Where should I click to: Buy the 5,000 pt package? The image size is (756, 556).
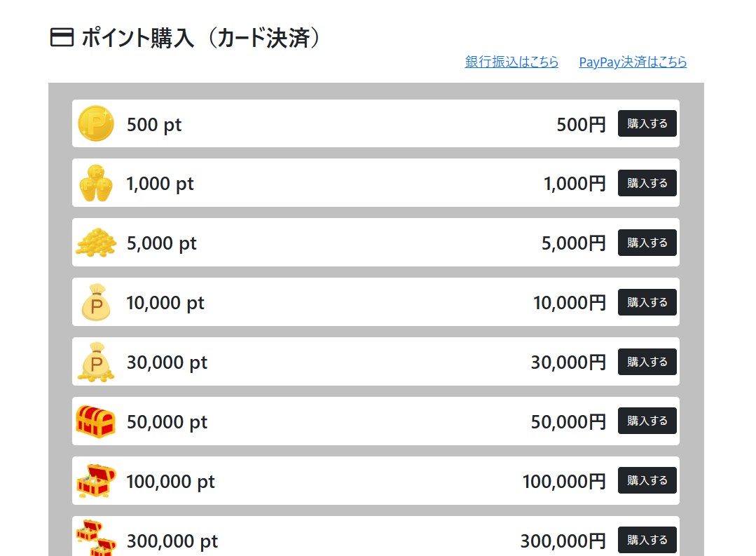tap(647, 243)
